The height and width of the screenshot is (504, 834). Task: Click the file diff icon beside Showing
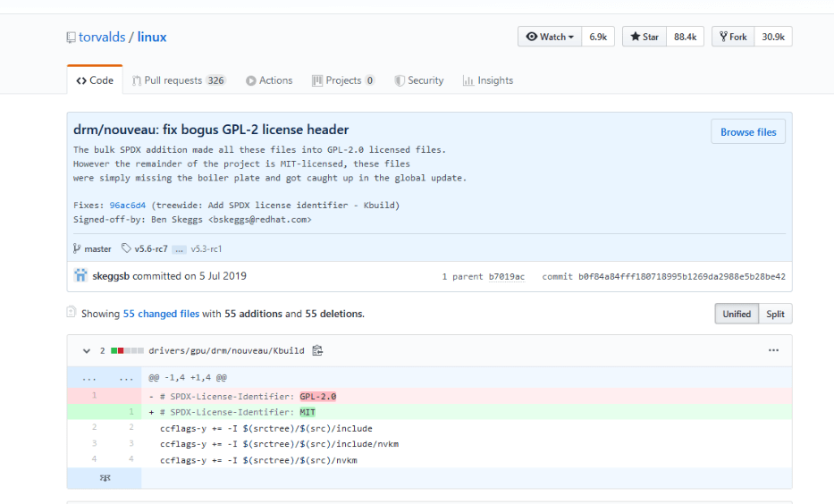[x=72, y=312]
